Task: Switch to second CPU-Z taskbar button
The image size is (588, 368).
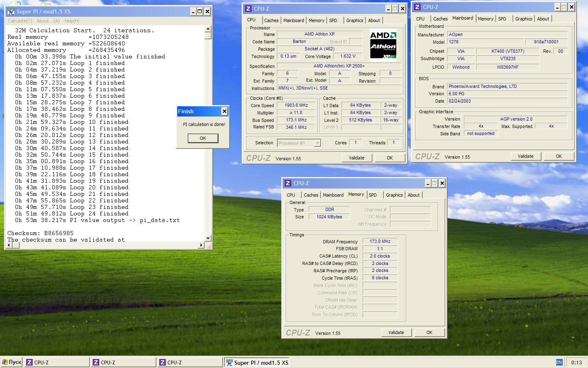Action: tap(123, 362)
